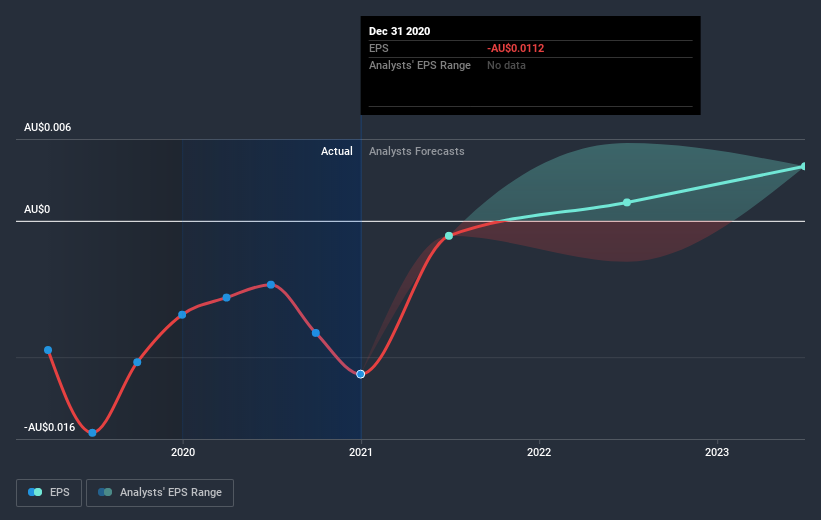Click the lowest EPS point in mid-2019
This screenshot has height=520, width=821.
[92, 432]
